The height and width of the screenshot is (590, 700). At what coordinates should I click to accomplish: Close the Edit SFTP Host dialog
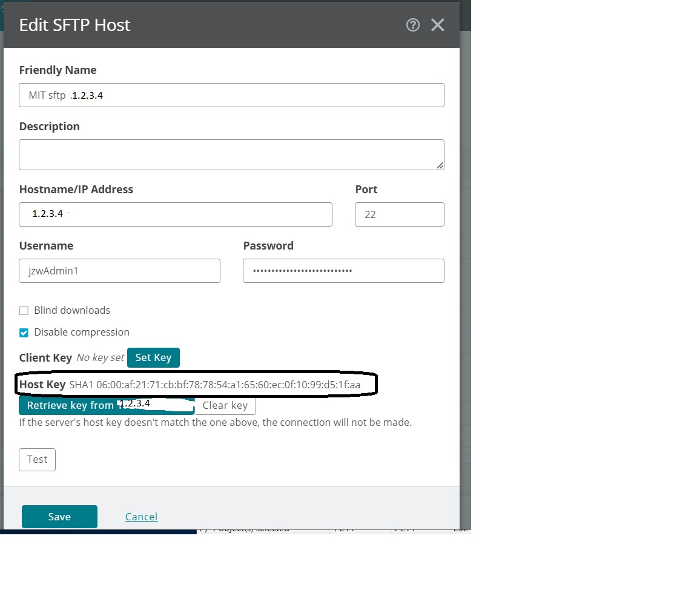pyautogui.click(x=437, y=25)
